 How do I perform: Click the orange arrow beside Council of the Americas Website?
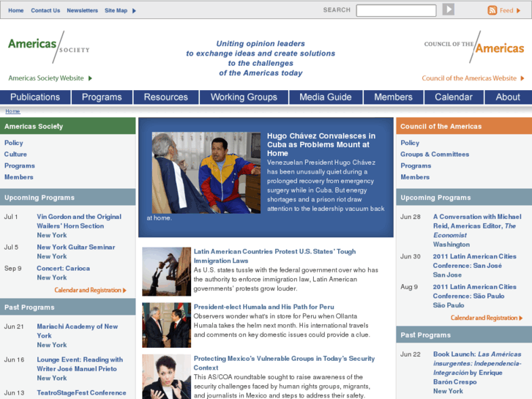pos(522,78)
